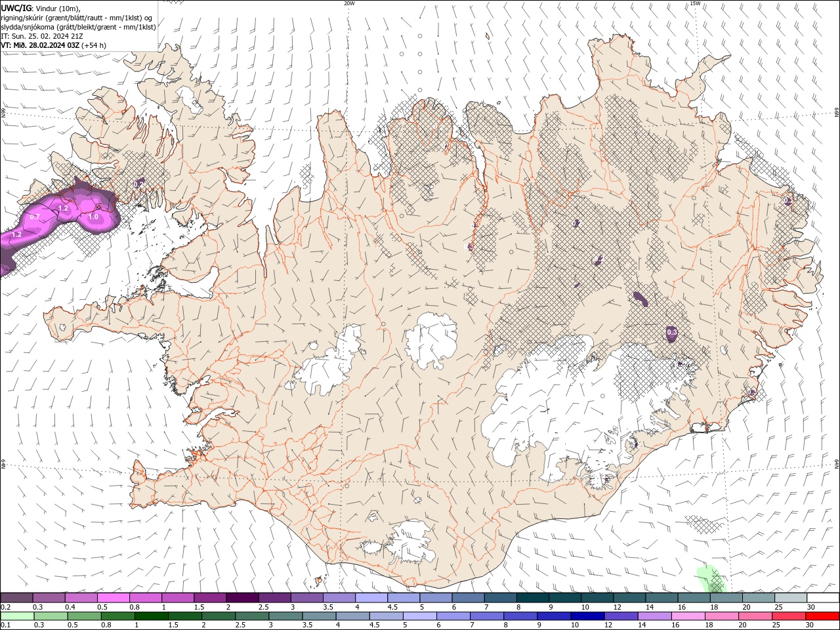Pick the snow legend swatch between 20 and 25
Image resolution: width=840 pixels, height=630 pixels.
[x=759, y=598]
